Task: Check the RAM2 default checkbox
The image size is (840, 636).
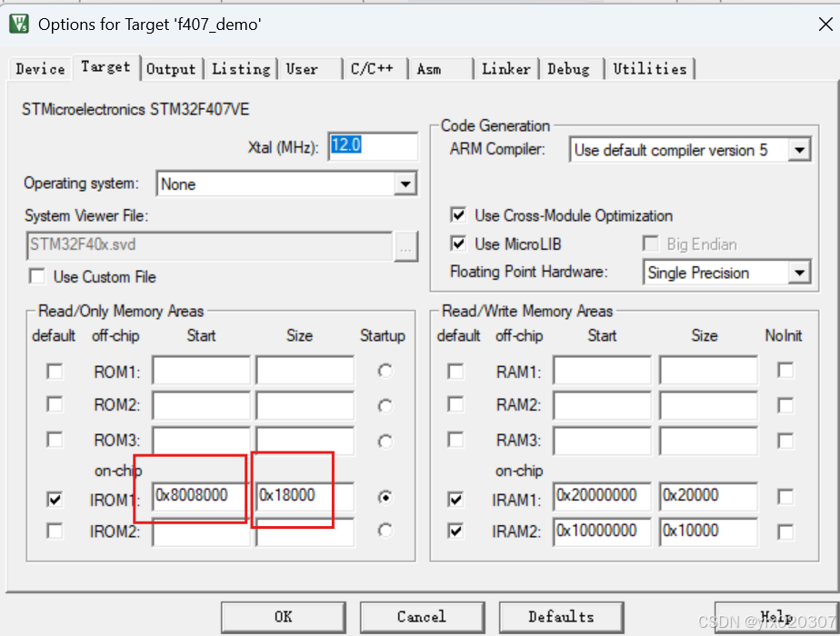Action: (455, 404)
